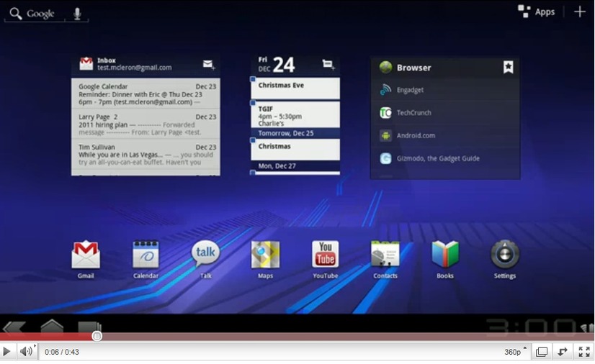This screenshot has height=364, width=595.
Task: Click the TechCrunch bookmark icon
Action: point(385,112)
